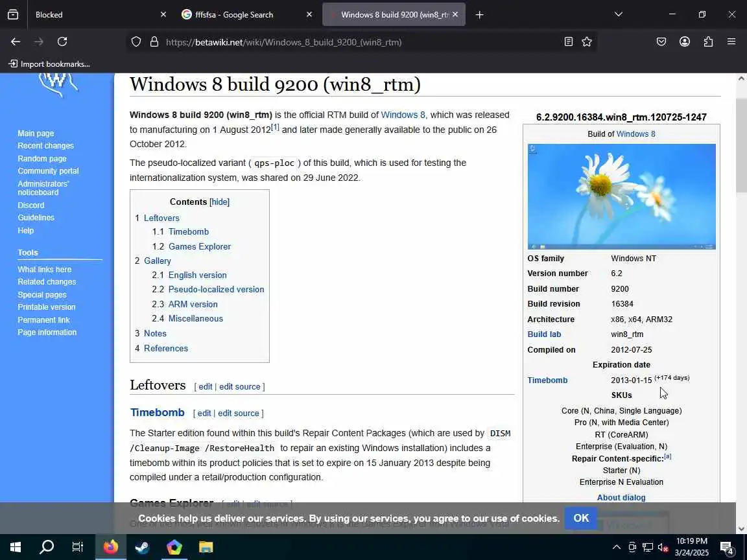This screenshot has height=560, width=747.
Task: Open the Help sidebar link
Action: click(26, 231)
